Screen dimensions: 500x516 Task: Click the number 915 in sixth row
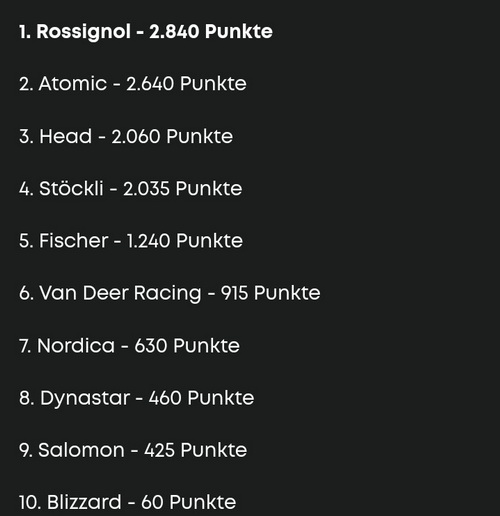234,293
